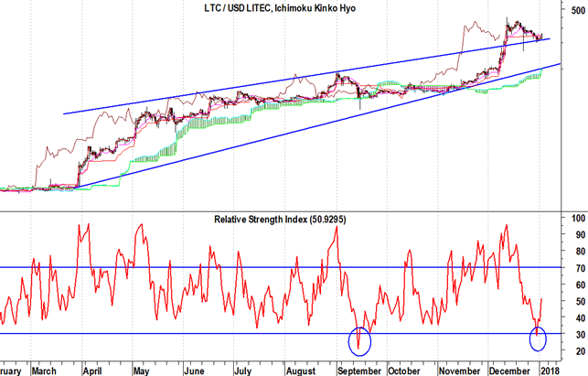Click the August label on time axis
588x376 pixels.
(x=300, y=371)
